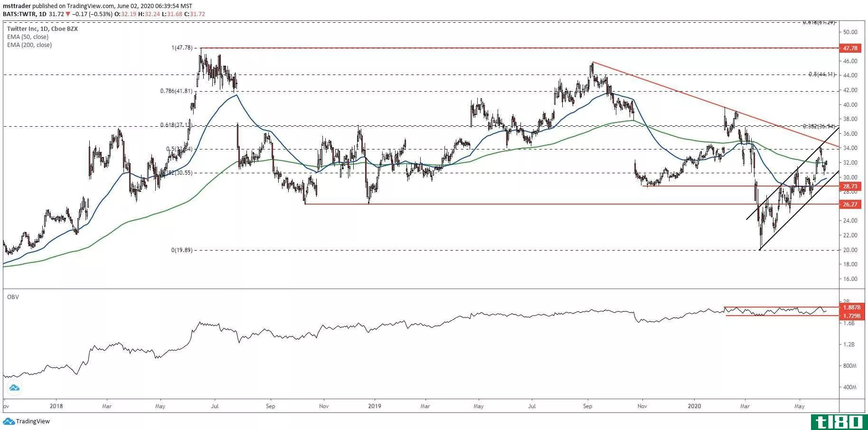Click the 'Twitter Inc, 1D, Cboe BZX' title

pyautogui.click(x=42, y=29)
